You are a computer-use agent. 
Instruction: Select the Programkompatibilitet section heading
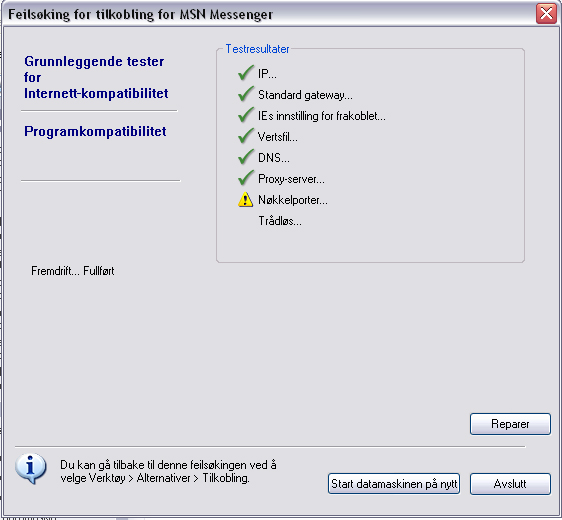tap(95, 132)
